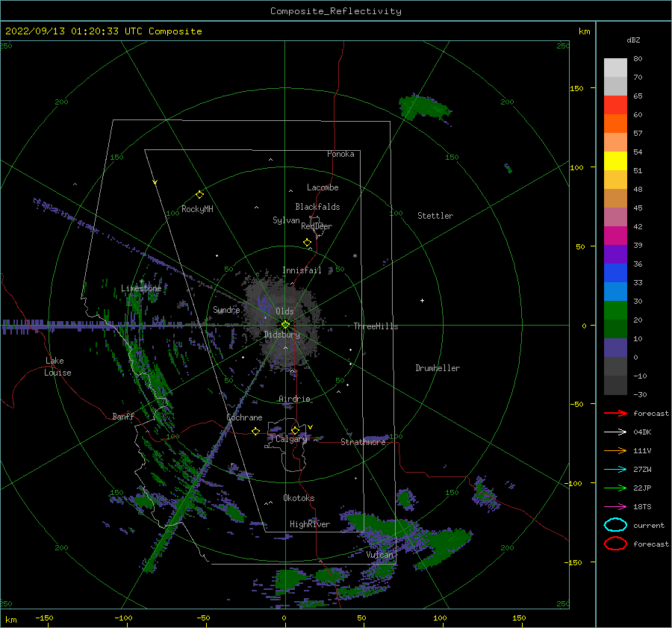Click the yellow diamond marker near RockyMH

(199, 195)
